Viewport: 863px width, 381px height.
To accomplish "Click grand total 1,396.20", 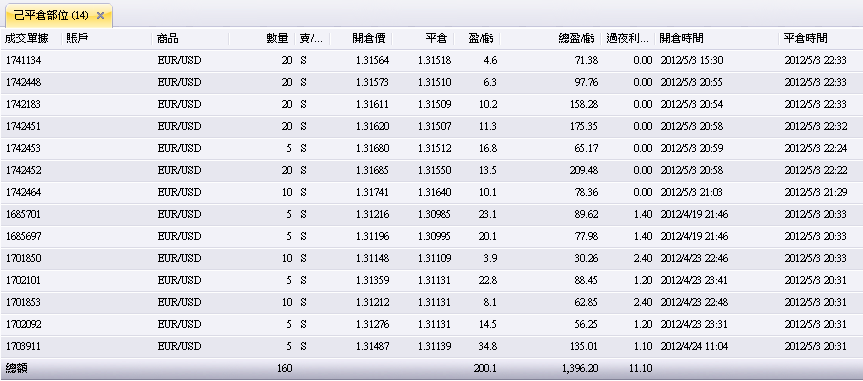I will [580, 369].
